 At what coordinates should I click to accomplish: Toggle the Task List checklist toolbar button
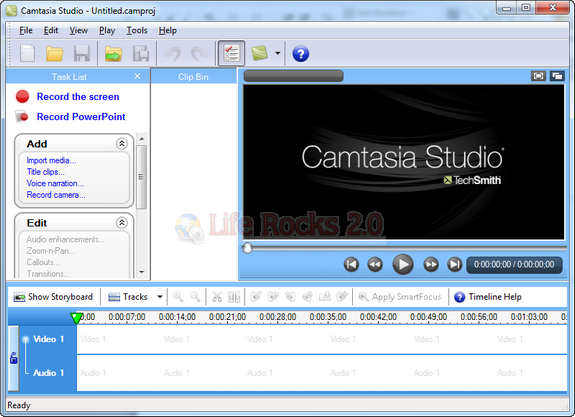(x=231, y=54)
